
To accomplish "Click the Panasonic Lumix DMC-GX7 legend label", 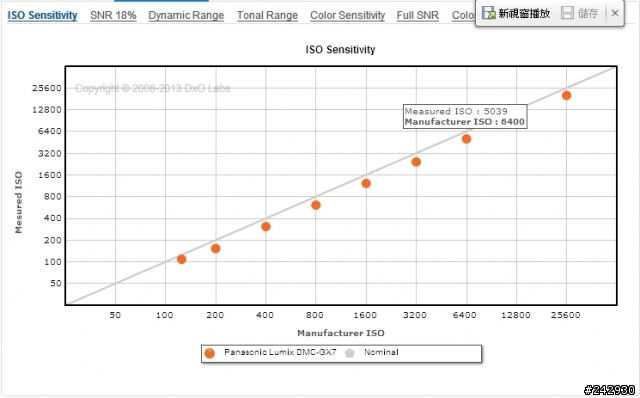I will tap(280, 352).
